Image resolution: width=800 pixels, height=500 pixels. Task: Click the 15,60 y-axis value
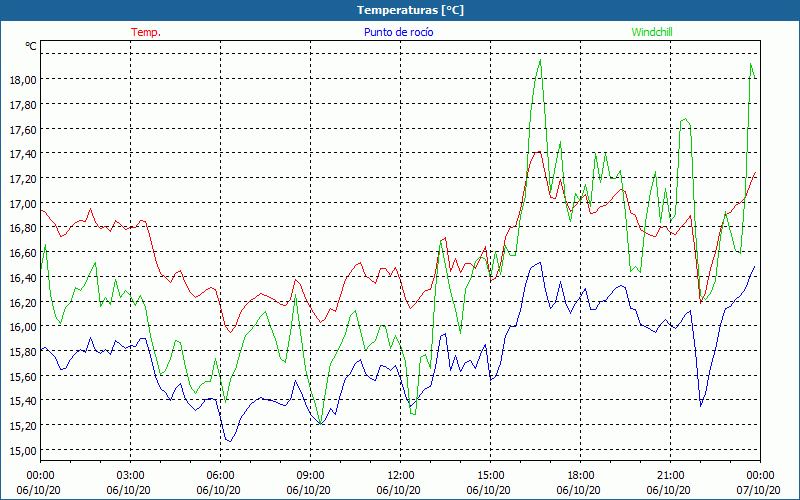(x=23, y=377)
